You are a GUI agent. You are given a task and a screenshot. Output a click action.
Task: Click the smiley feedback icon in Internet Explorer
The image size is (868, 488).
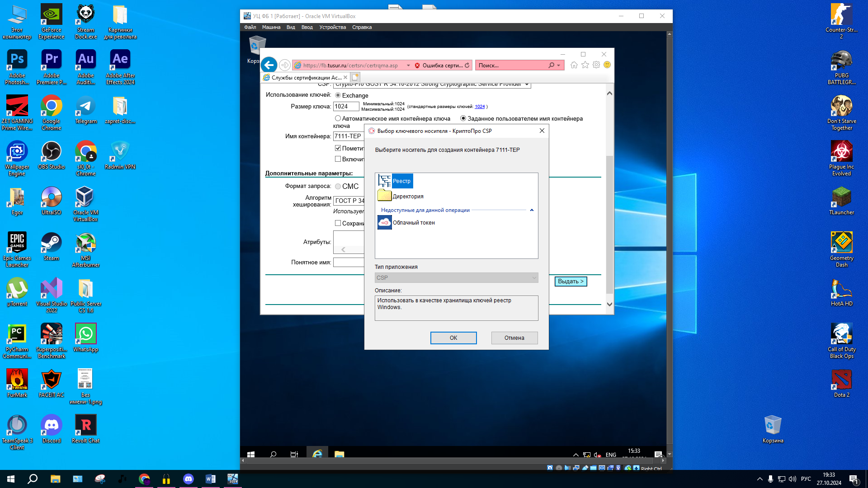(607, 65)
